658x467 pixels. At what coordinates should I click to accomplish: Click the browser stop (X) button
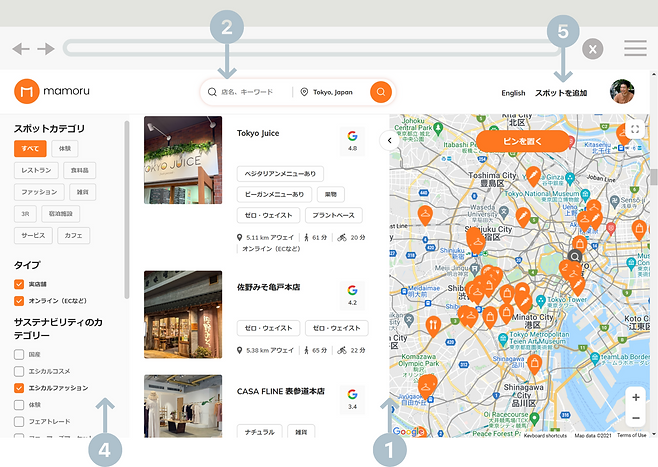(x=593, y=49)
